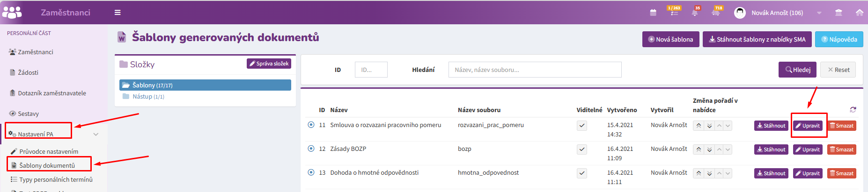Open the task list icon with 1/263 badge
The image size is (868, 192).
tap(674, 13)
